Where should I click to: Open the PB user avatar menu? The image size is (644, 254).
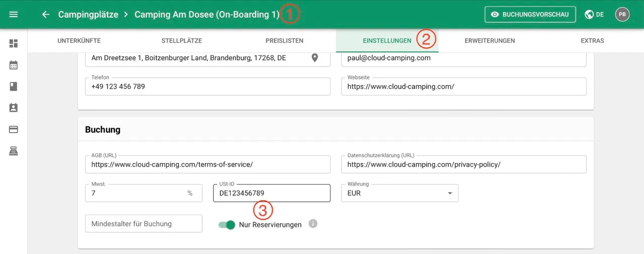coord(622,15)
